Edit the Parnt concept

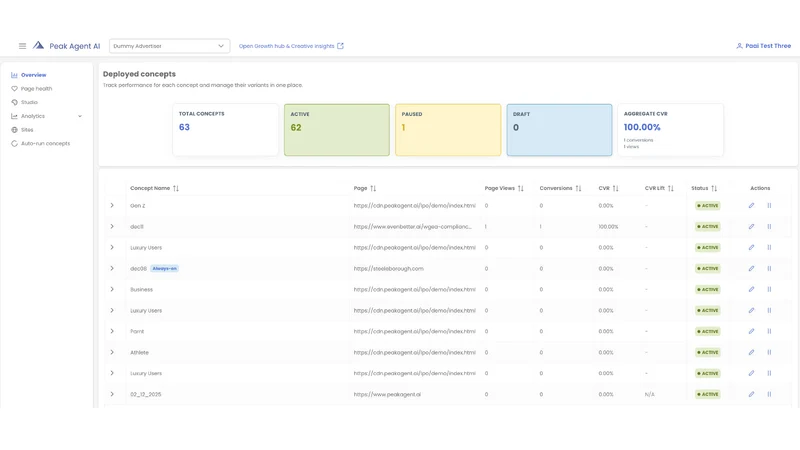(x=751, y=331)
